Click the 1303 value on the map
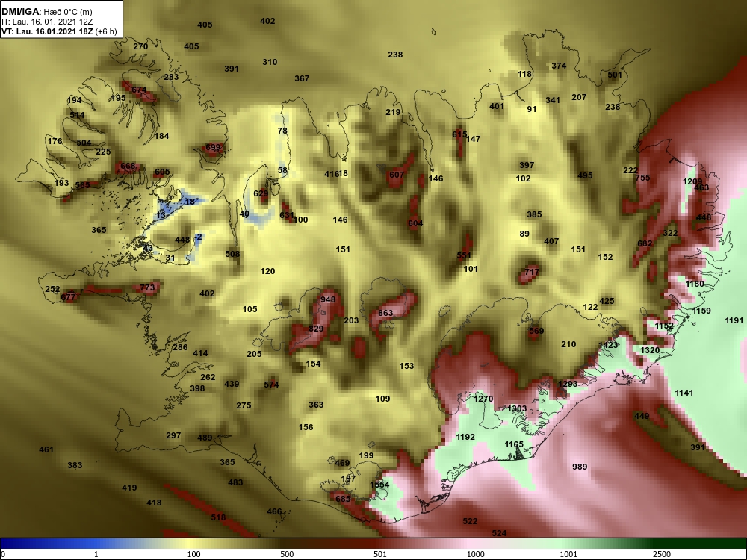The width and height of the screenshot is (747, 560). pyautogui.click(x=517, y=408)
